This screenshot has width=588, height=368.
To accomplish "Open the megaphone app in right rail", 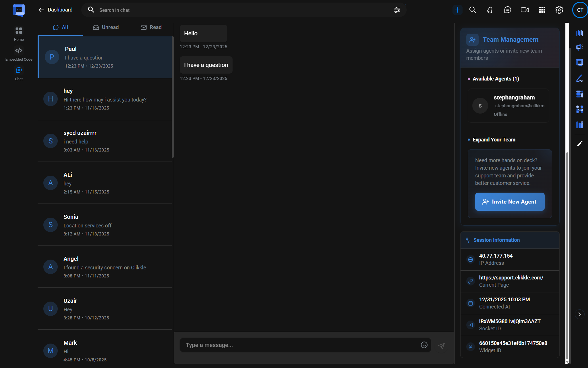I will click(579, 47).
